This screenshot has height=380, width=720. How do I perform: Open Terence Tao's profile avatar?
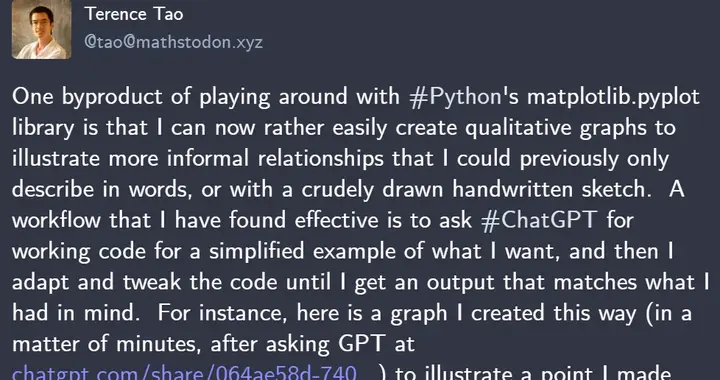(41, 29)
